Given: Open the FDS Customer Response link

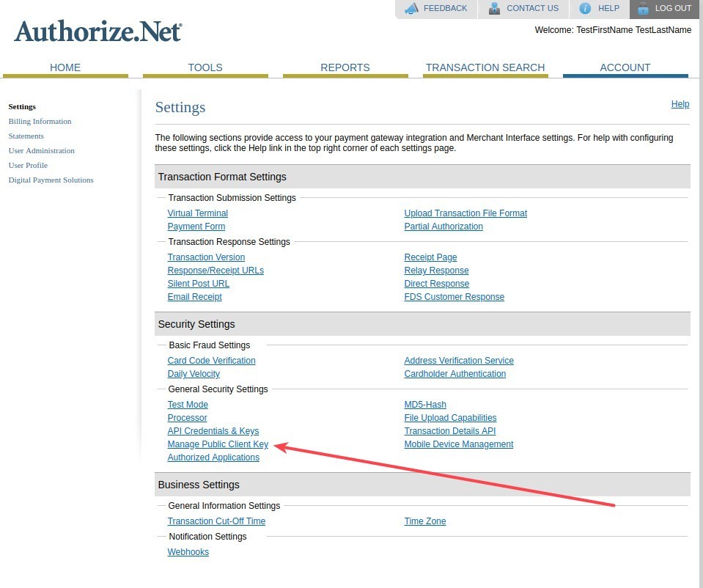Looking at the screenshot, I should (454, 297).
